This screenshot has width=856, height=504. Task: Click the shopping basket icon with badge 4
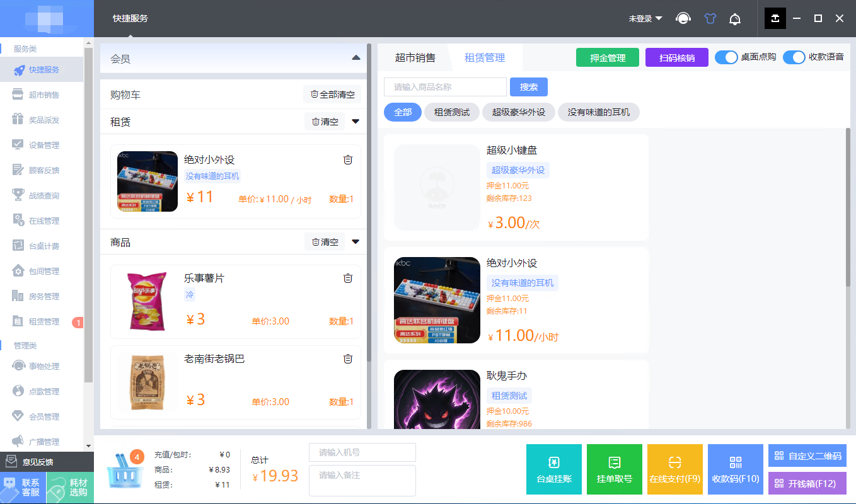pos(124,470)
